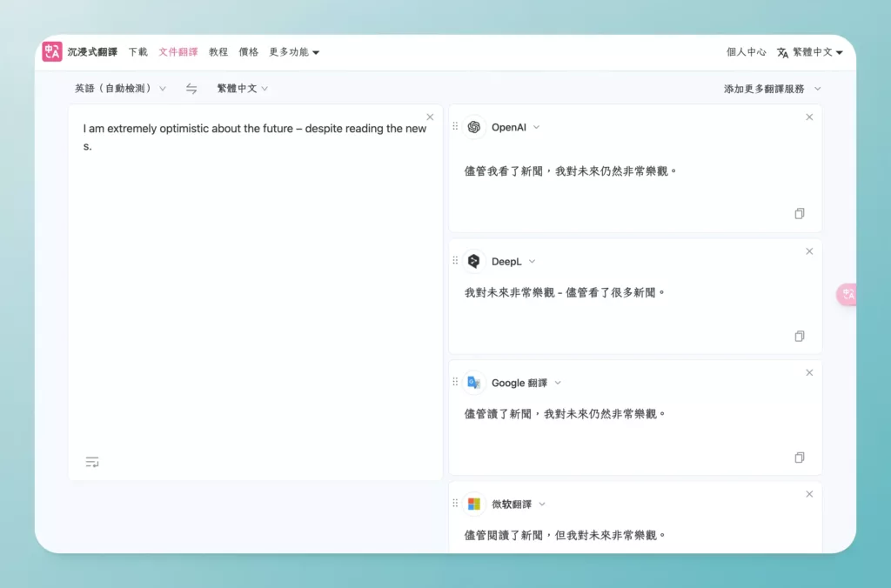Clear the source text input
This screenshot has height=588, width=891.
pos(430,117)
